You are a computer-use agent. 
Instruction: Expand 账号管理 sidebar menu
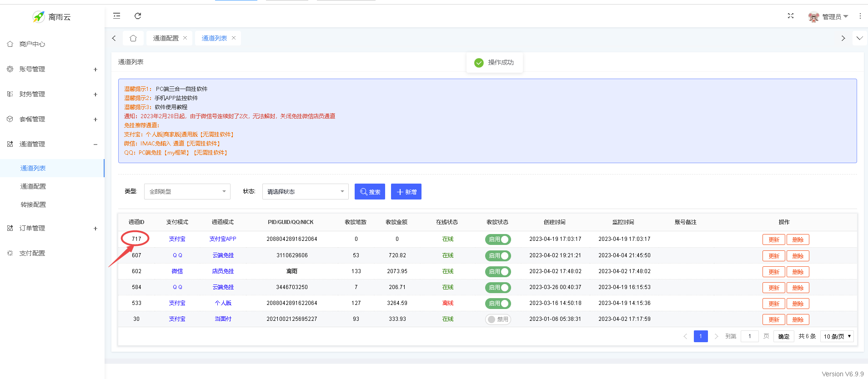pyautogui.click(x=52, y=69)
